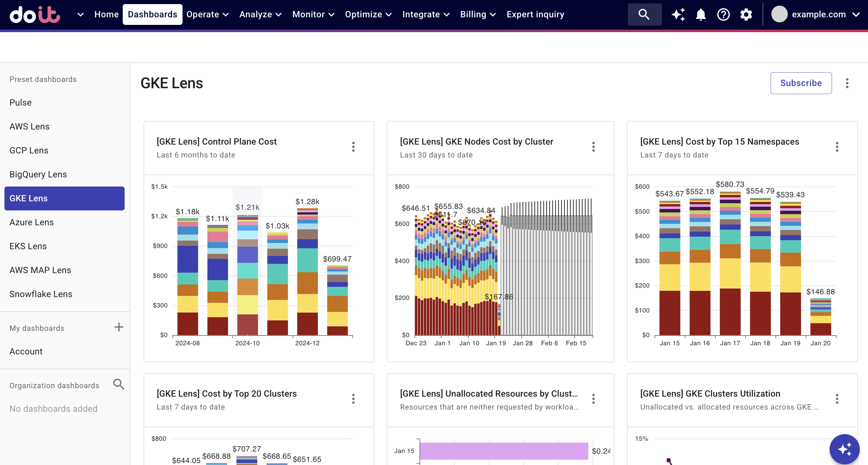Click 'My dashboards' section label

[x=37, y=328]
